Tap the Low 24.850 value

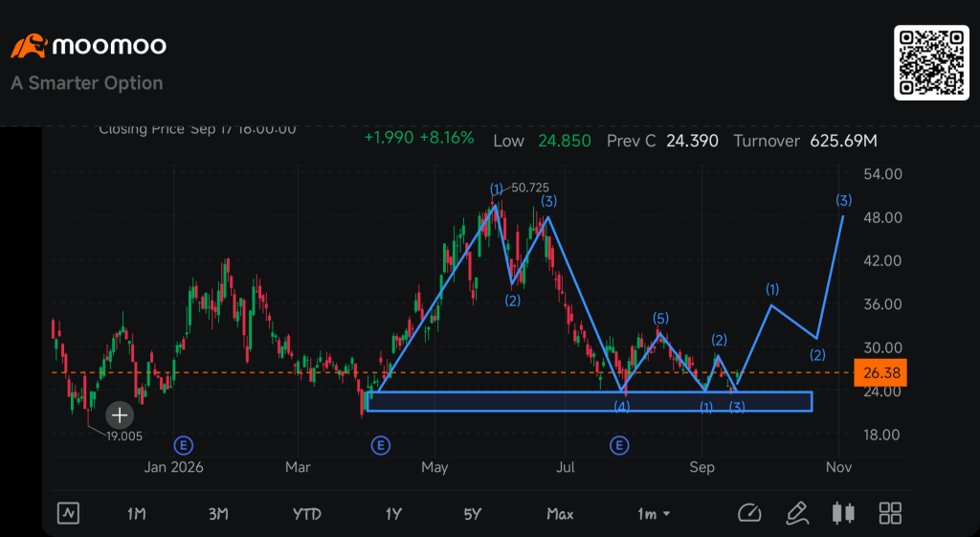click(x=542, y=141)
